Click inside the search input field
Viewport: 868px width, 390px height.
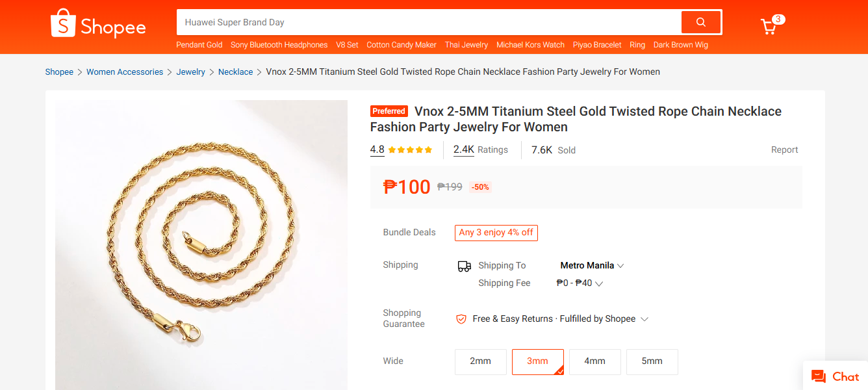coord(390,21)
